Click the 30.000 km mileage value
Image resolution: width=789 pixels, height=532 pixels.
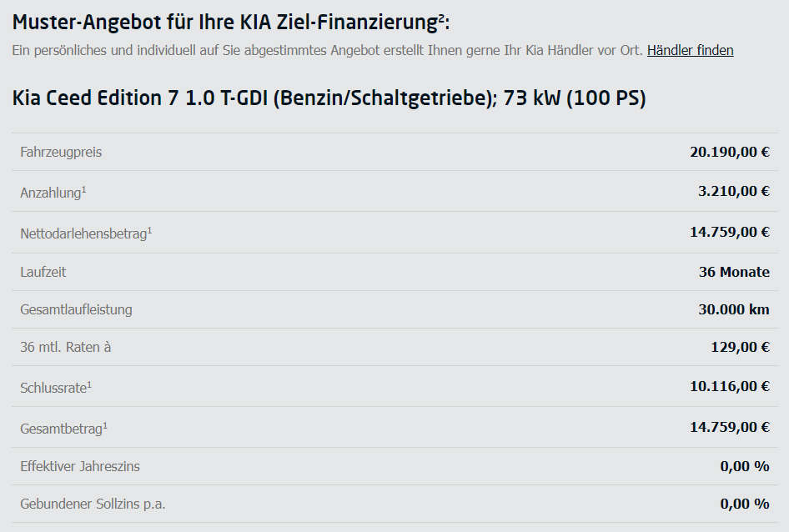(734, 309)
